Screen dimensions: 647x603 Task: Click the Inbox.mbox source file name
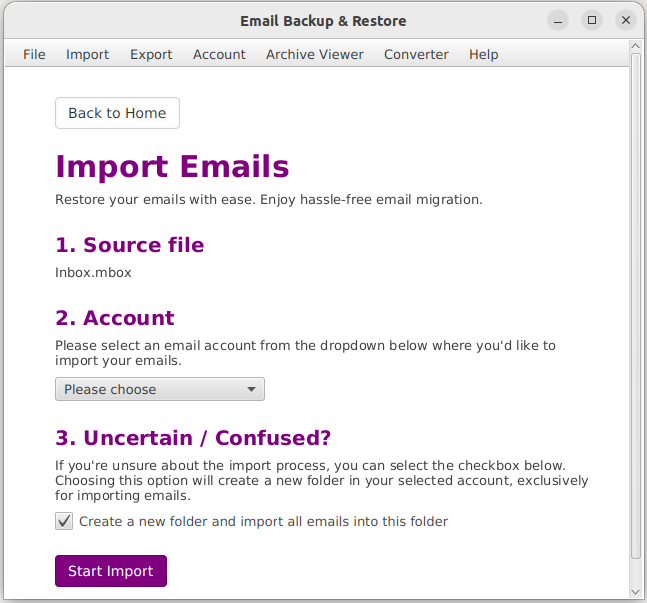(x=93, y=272)
